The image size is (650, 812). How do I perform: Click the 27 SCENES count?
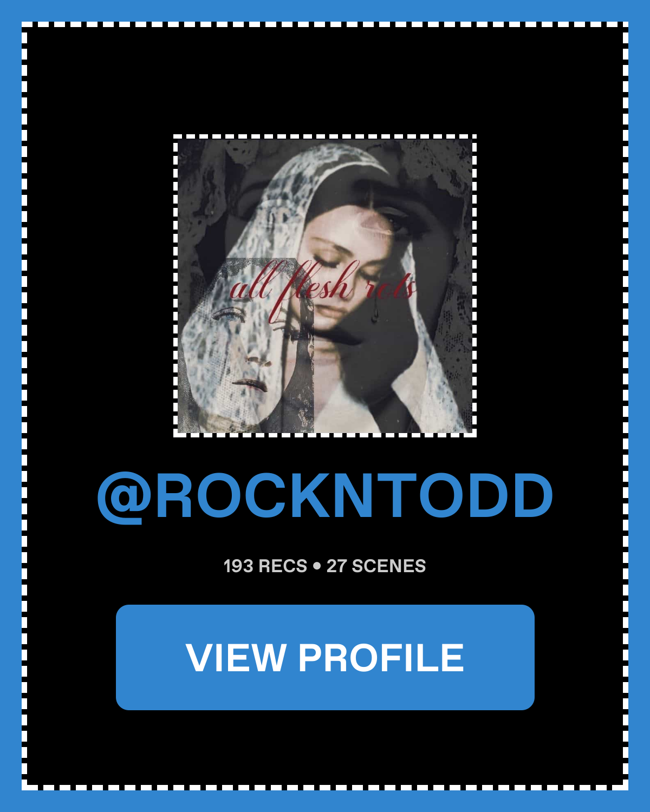point(376,566)
